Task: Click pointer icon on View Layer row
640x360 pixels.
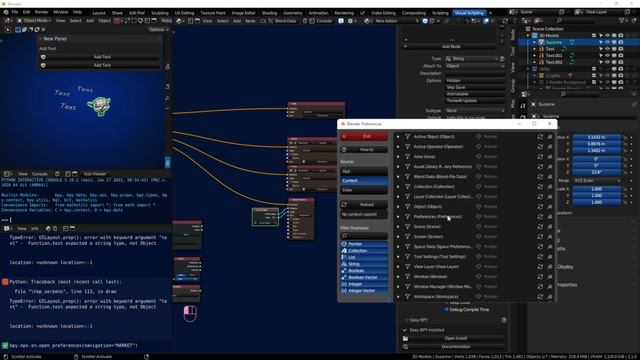Action: click(478, 267)
